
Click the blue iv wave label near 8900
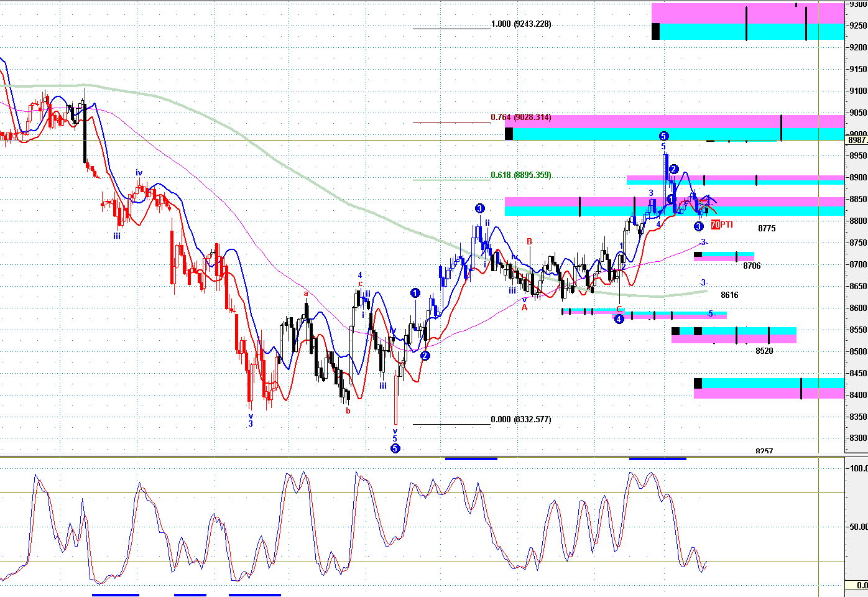(139, 173)
